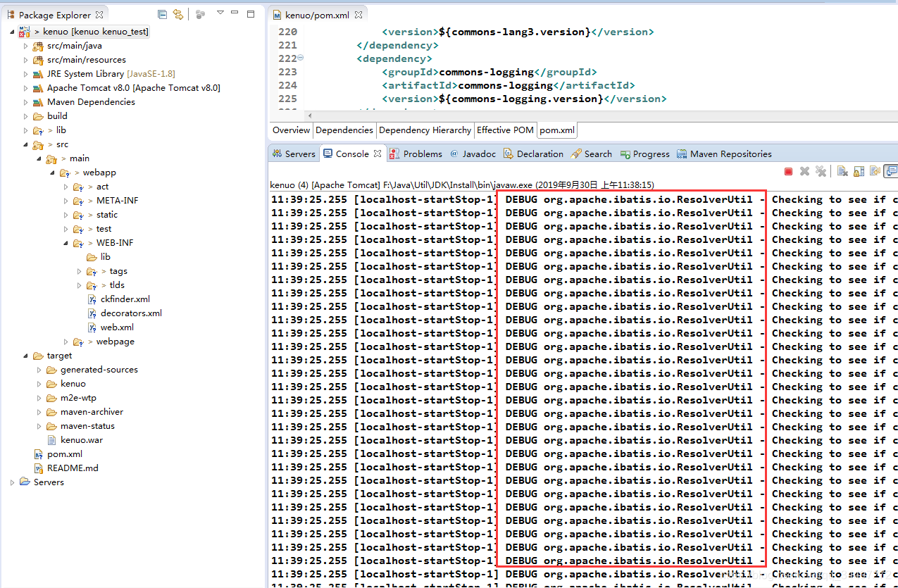Open the Effective POM tab
898x588 pixels.
[x=506, y=130]
